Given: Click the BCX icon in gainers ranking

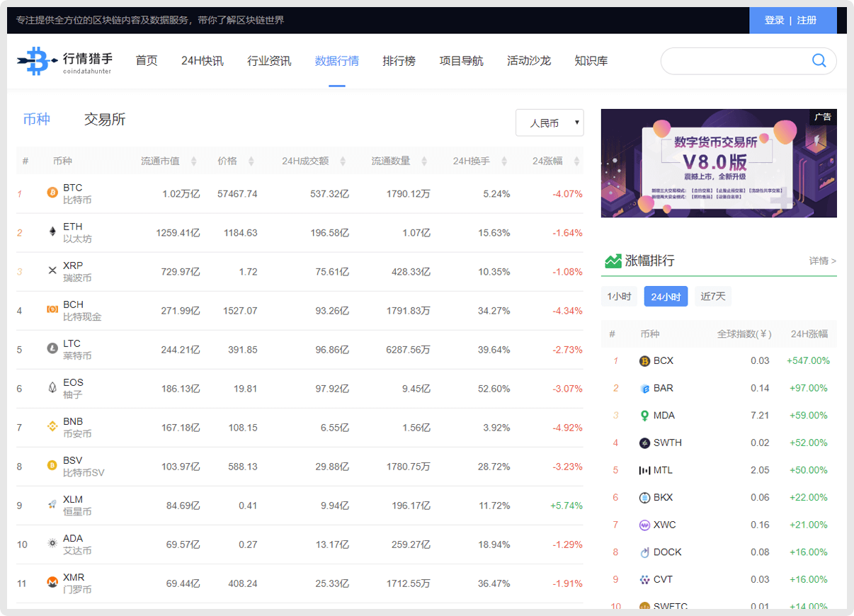Looking at the screenshot, I should [644, 361].
